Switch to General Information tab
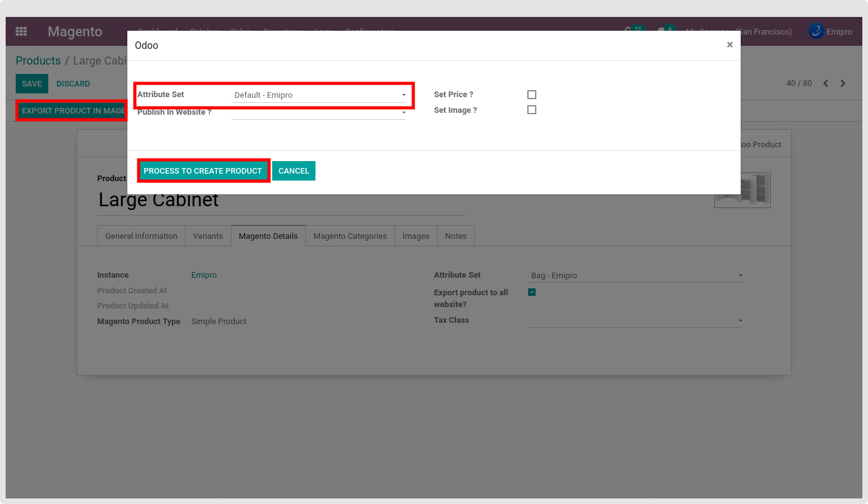Viewport: 868px width, 504px height. pos(141,236)
